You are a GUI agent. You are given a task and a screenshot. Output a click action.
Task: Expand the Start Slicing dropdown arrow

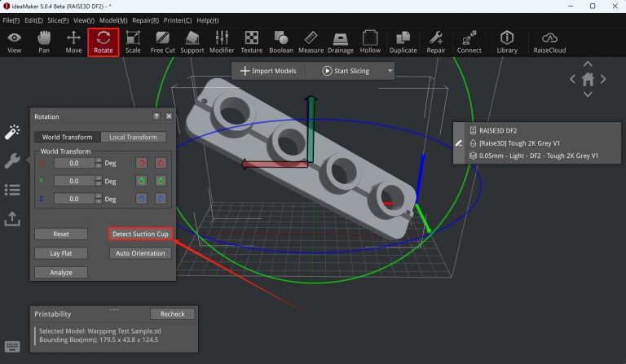click(390, 71)
